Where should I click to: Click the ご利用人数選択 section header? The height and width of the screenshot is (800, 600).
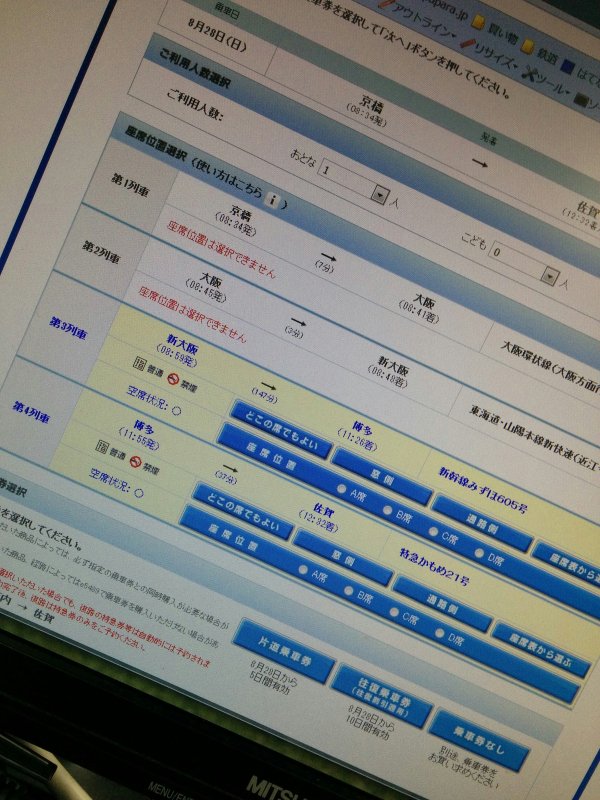(x=194, y=69)
